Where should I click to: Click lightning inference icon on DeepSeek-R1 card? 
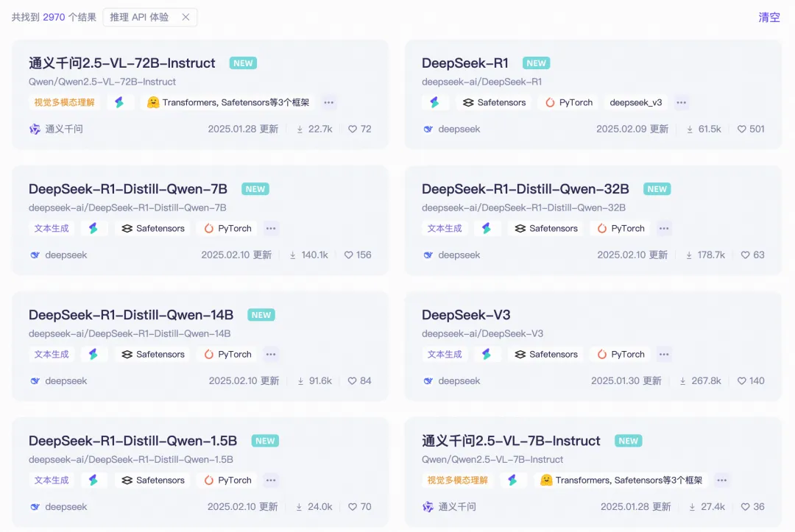434,102
